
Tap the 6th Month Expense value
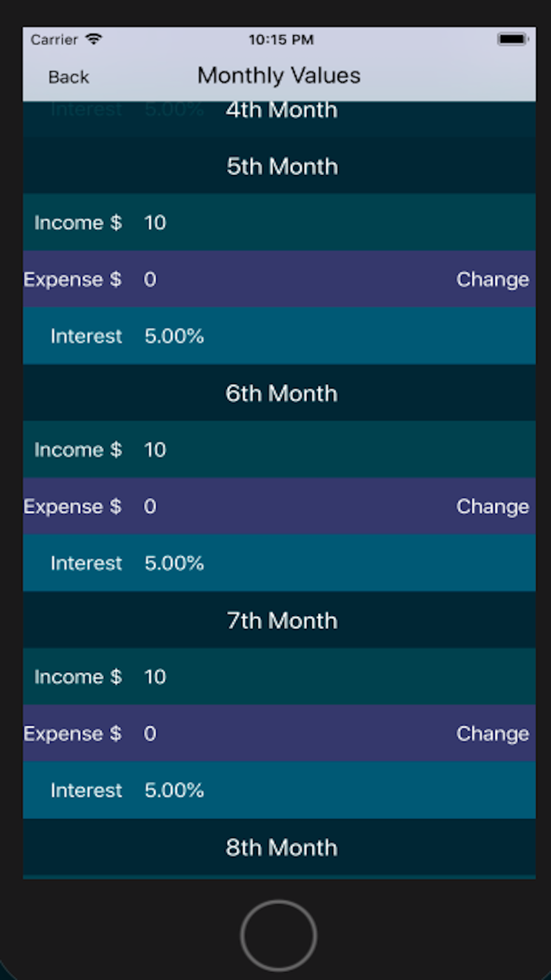(150, 507)
